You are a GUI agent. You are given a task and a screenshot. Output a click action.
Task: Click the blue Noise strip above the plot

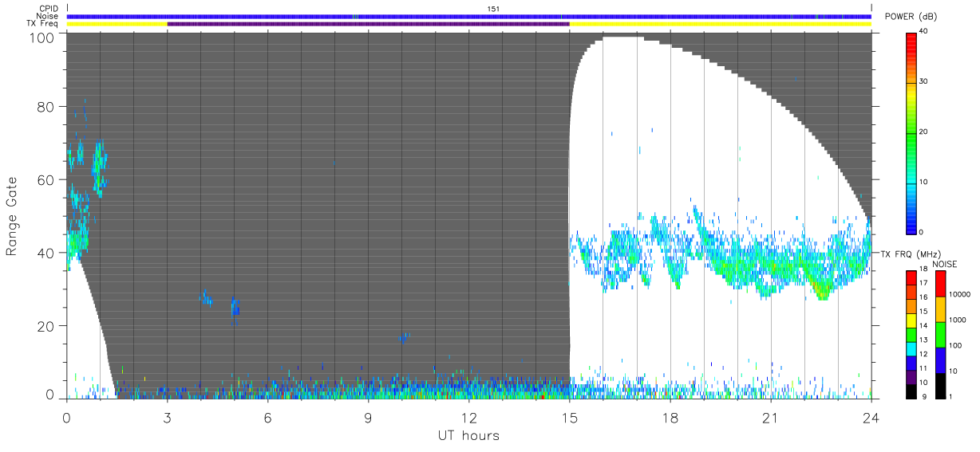469,16
